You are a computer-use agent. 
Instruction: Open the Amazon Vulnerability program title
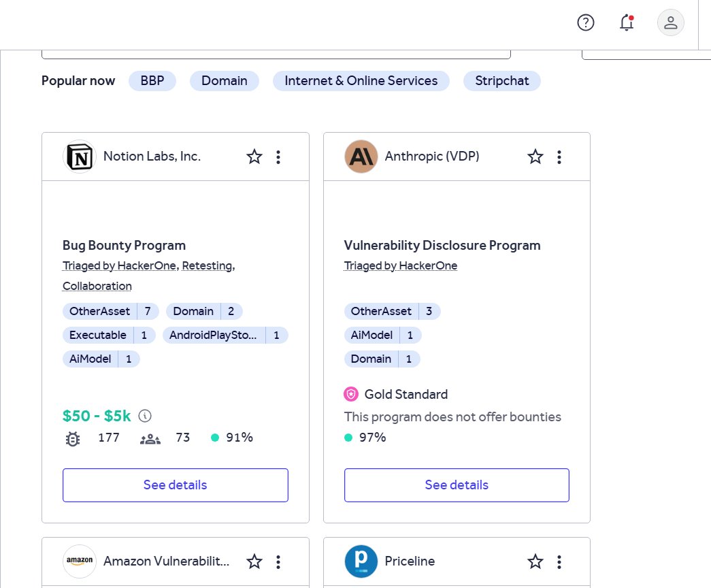167,561
